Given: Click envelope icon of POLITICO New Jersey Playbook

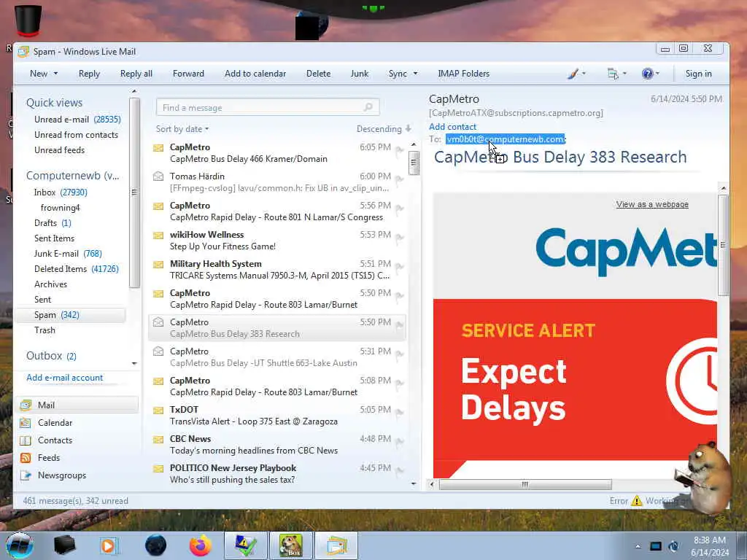Looking at the screenshot, I should tap(158, 469).
